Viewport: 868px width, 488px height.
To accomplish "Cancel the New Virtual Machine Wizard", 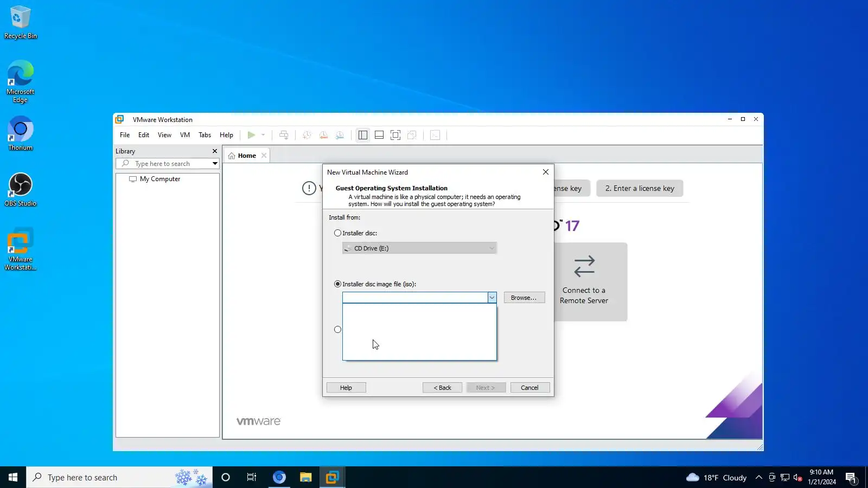I will pyautogui.click(x=530, y=388).
